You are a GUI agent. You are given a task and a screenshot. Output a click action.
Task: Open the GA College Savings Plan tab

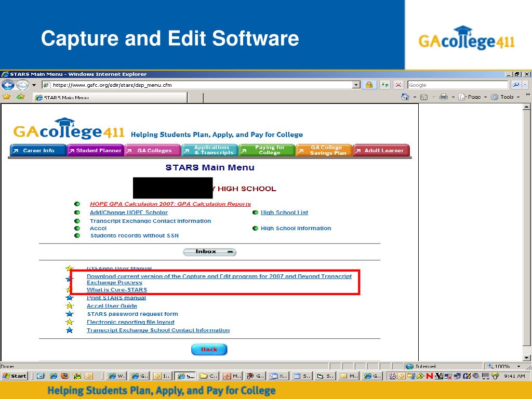click(x=324, y=150)
